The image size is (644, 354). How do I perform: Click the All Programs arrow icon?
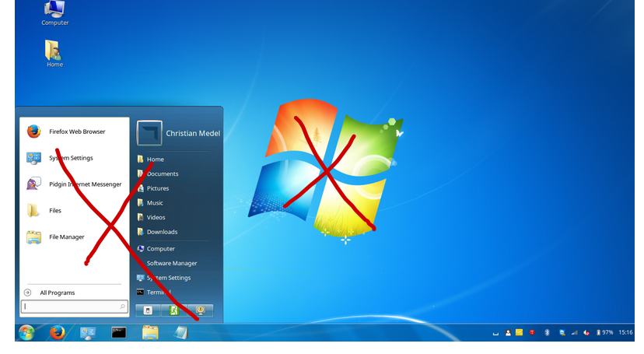(x=27, y=293)
